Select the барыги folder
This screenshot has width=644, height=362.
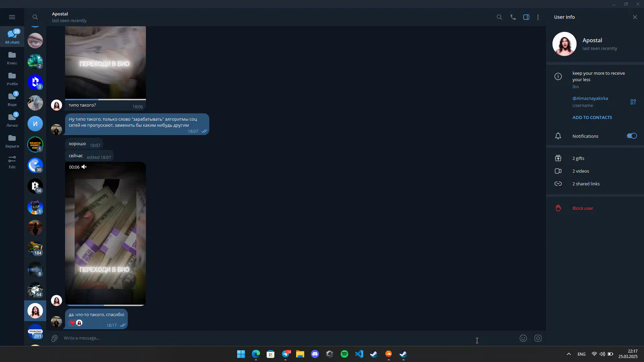[x=12, y=141]
